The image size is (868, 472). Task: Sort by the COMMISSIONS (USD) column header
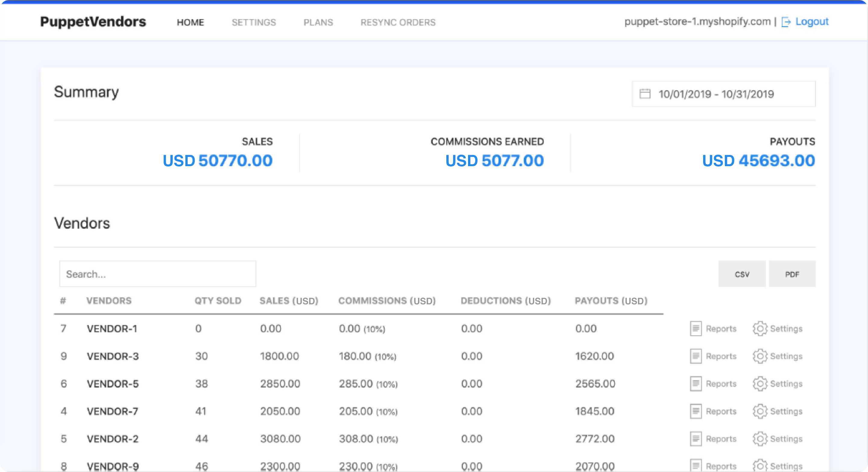387,301
